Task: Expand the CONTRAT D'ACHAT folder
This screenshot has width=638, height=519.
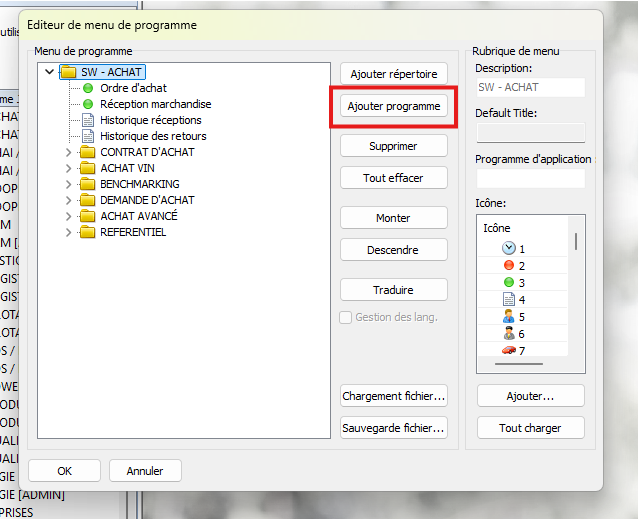Action: 68,152
